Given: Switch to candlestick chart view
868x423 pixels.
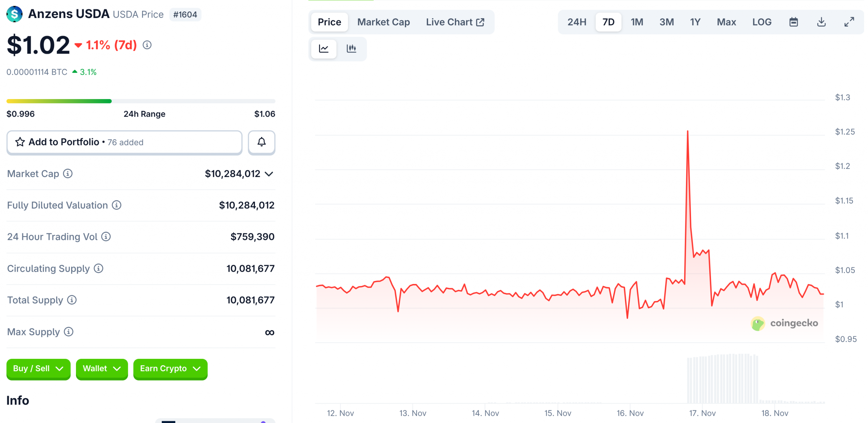Looking at the screenshot, I should (351, 49).
